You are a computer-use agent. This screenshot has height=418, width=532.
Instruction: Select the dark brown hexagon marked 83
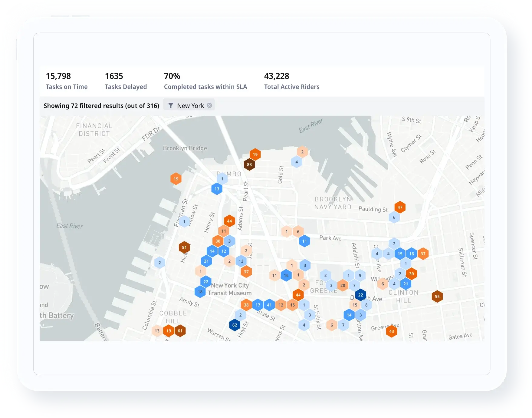click(249, 164)
